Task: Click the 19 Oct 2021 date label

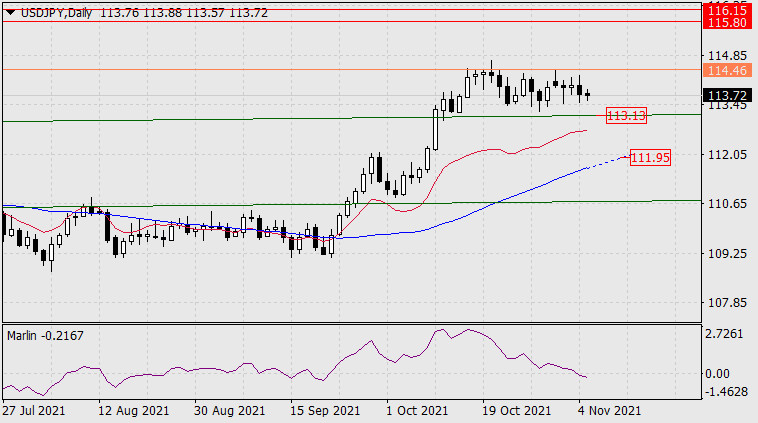Action: (x=516, y=411)
